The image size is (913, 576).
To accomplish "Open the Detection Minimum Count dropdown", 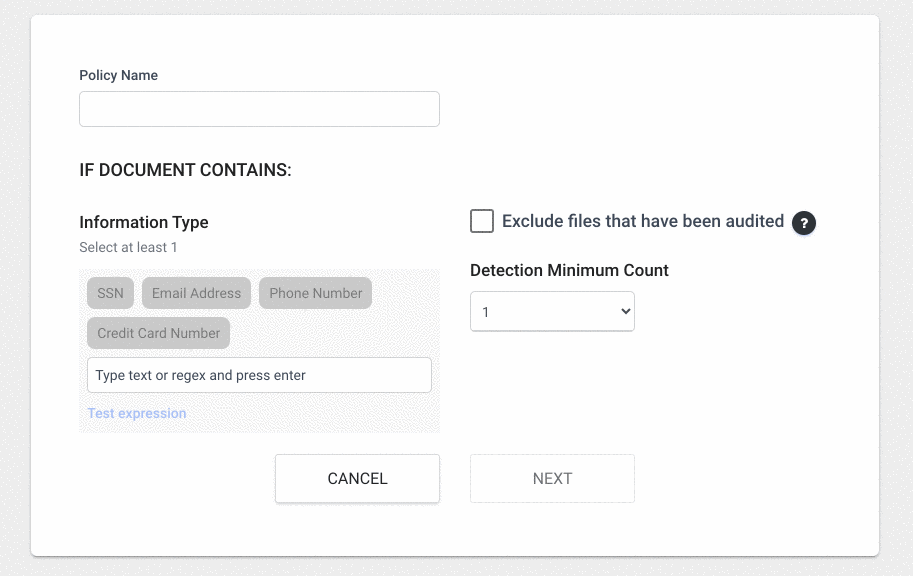I will coord(552,311).
